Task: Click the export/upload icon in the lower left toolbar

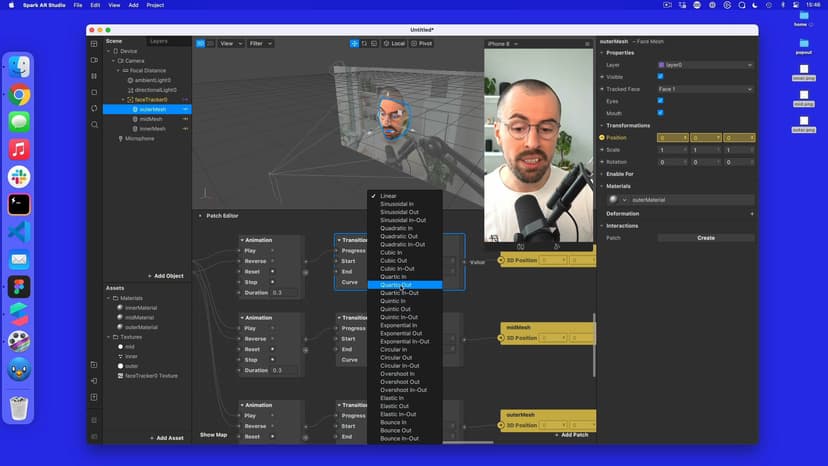Action: click(x=94, y=397)
